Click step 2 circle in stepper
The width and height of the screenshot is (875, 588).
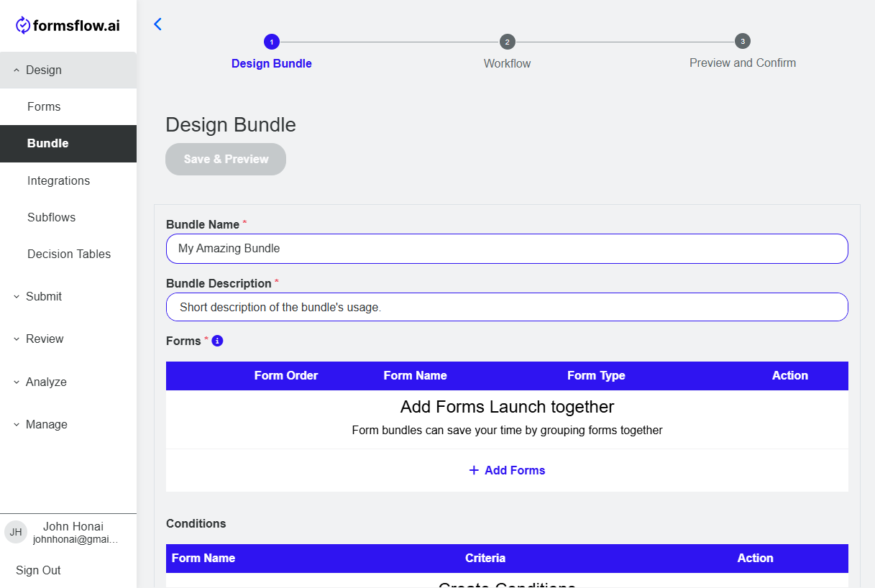point(508,42)
